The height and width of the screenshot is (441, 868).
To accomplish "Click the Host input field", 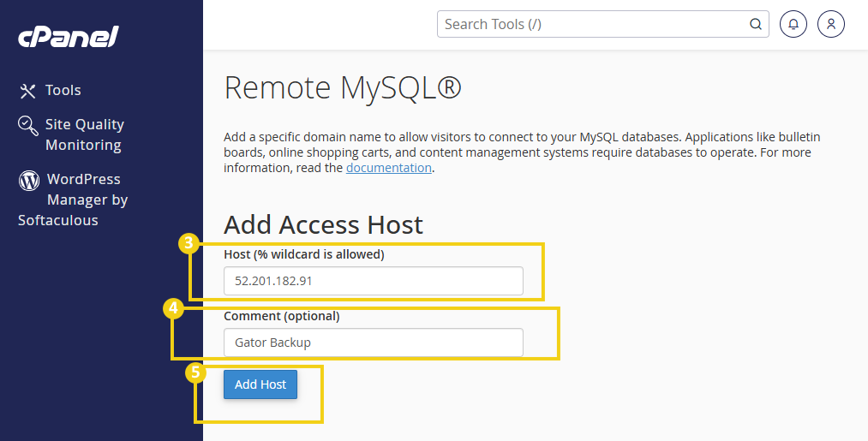I will [373, 281].
